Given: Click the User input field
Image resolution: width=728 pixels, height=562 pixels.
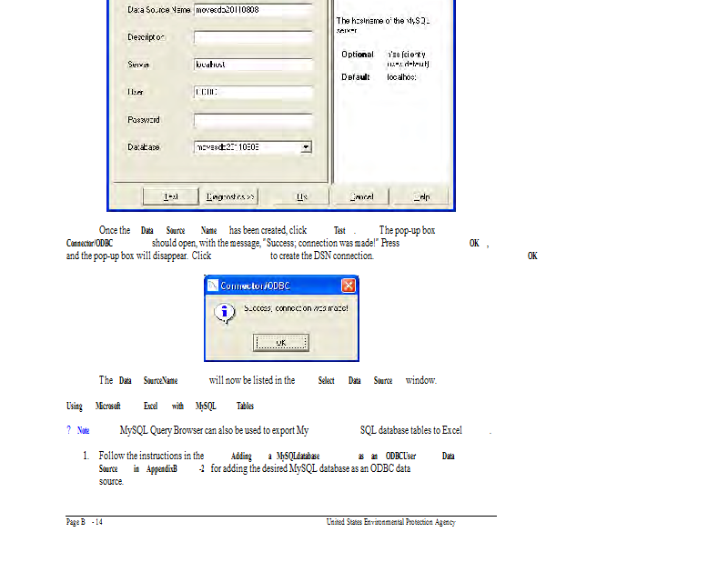Looking at the screenshot, I should (x=253, y=92).
